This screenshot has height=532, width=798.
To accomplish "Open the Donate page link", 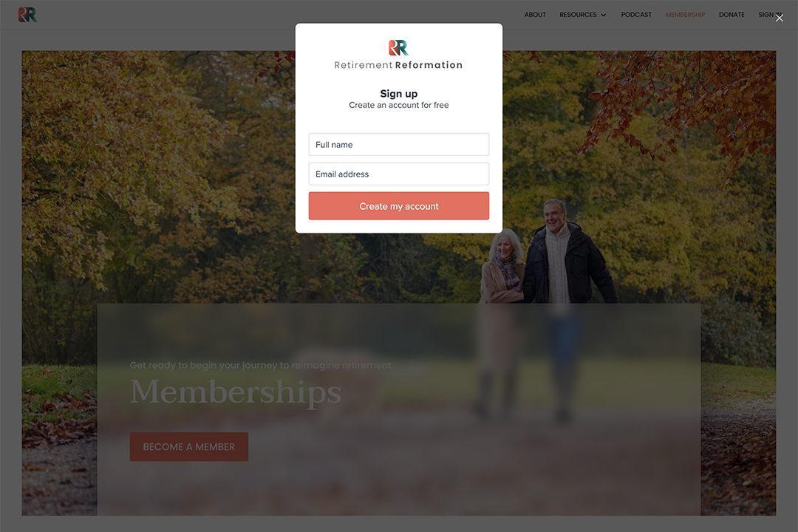I will pyautogui.click(x=731, y=15).
